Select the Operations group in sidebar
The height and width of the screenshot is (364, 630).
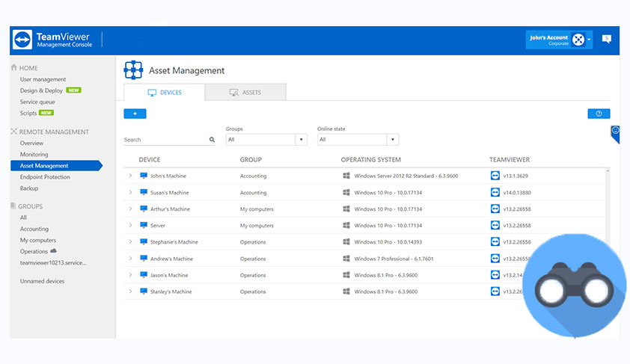coord(34,252)
